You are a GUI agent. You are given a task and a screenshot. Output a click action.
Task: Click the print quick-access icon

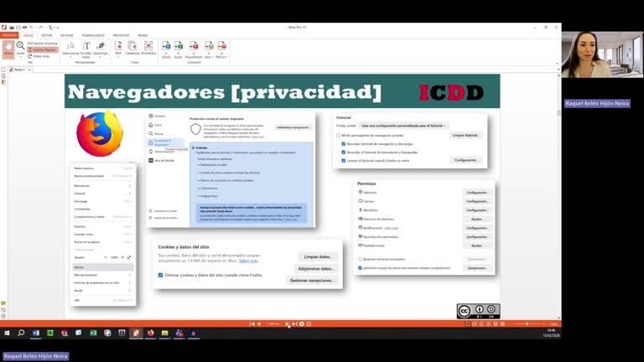coord(24,28)
